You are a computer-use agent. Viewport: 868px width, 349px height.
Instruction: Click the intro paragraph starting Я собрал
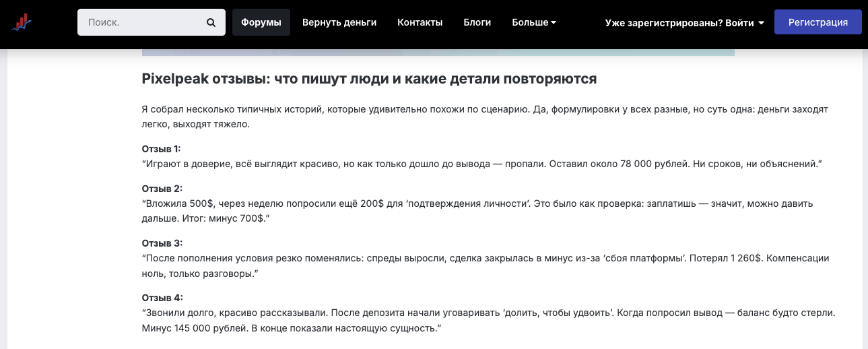pos(485,117)
